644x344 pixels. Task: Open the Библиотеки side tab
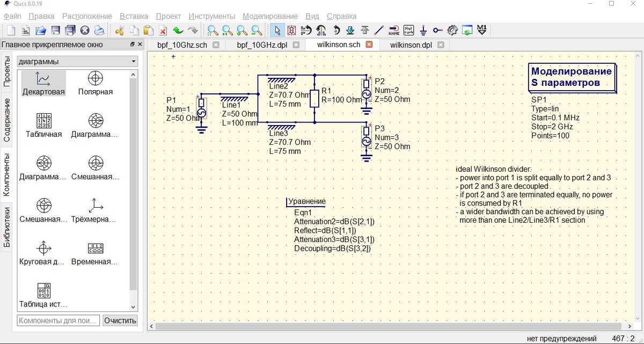tap(7, 227)
